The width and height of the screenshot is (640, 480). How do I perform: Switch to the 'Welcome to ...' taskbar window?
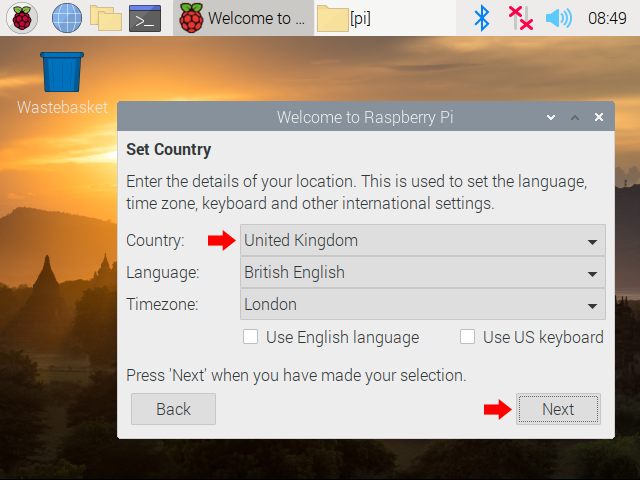tap(243, 18)
